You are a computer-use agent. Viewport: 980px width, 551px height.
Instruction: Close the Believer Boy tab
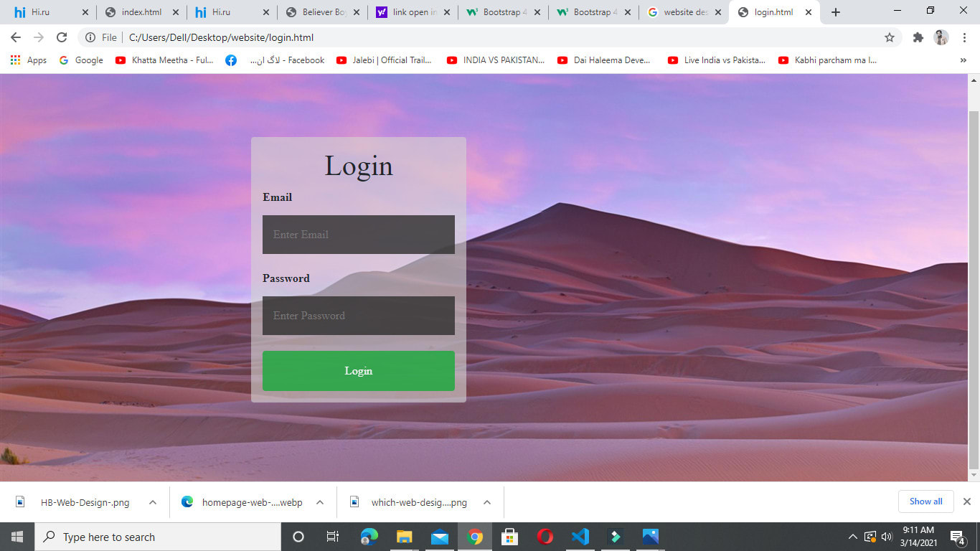pos(357,12)
